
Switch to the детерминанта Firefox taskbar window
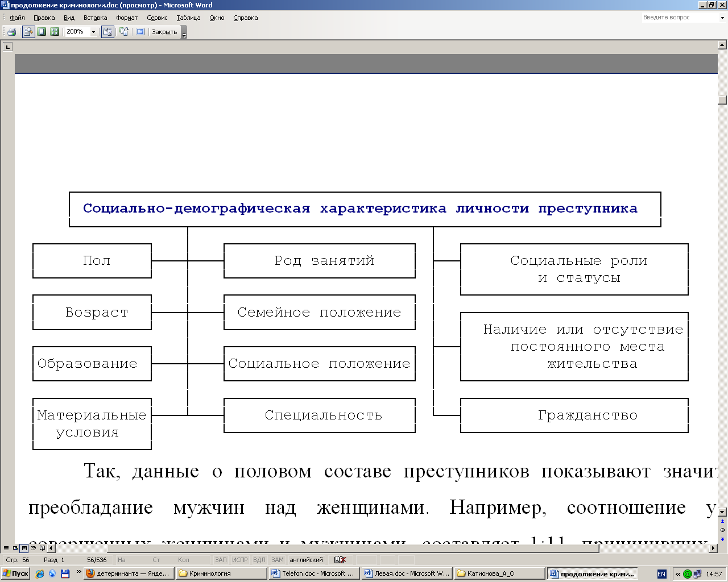(x=129, y=573)
